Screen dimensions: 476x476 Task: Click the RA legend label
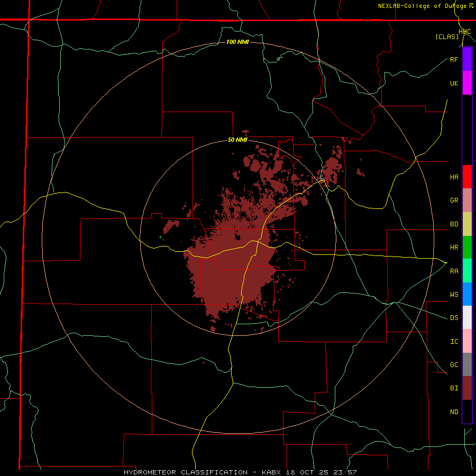[x=454, y=271]
